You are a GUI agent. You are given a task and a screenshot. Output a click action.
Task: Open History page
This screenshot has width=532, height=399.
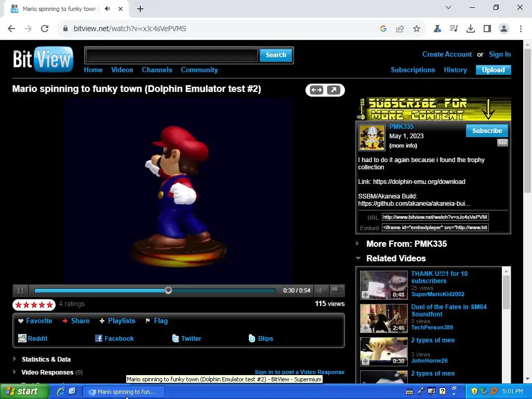[x=455, y=70]
